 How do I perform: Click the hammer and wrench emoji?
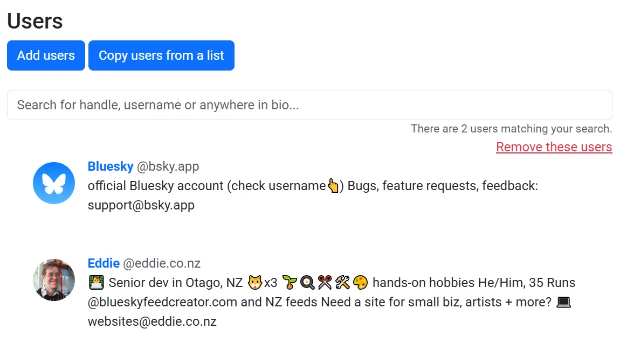pos(343,283)
